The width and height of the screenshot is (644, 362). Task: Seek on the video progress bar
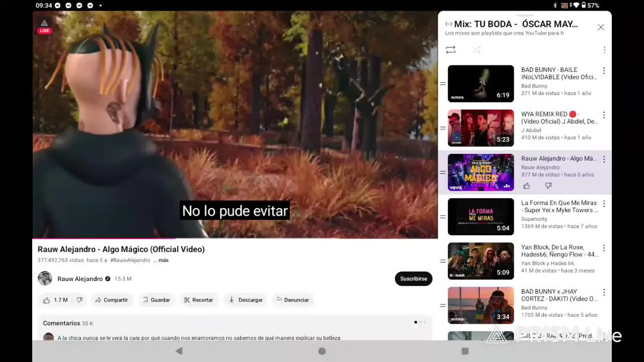coord(235,238)
